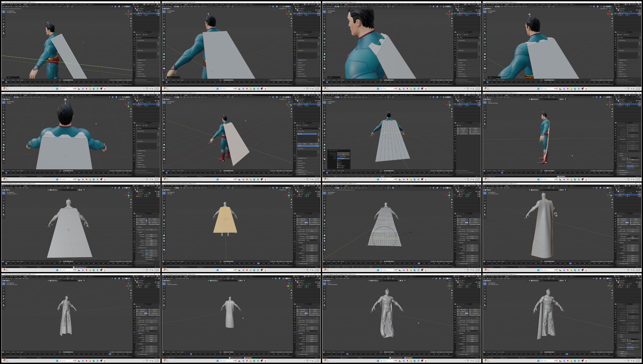Image resolution: width=643 pixels, height=364 pixels.
Task: Open Mesh menu in the Loop Cut frame
Action: pos(352,97)
